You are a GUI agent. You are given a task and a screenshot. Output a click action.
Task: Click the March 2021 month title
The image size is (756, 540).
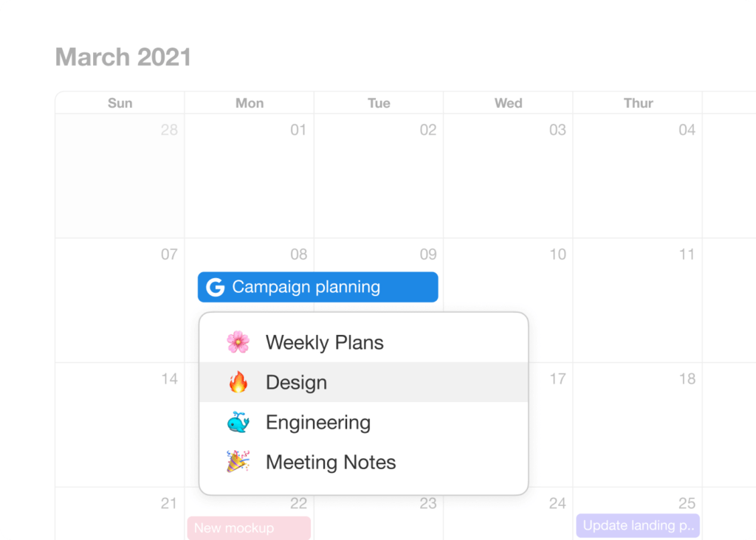[123, 57]
